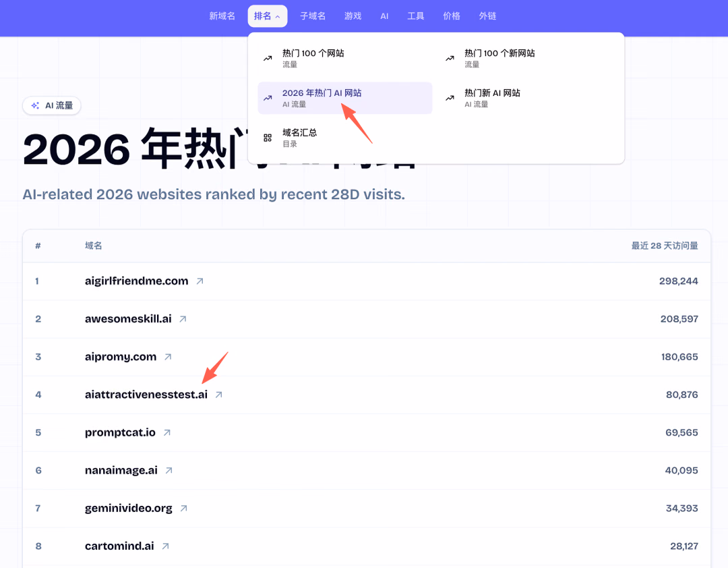Open promptcat.io domain link
This screenshot has width=728, height=568.
120,432
